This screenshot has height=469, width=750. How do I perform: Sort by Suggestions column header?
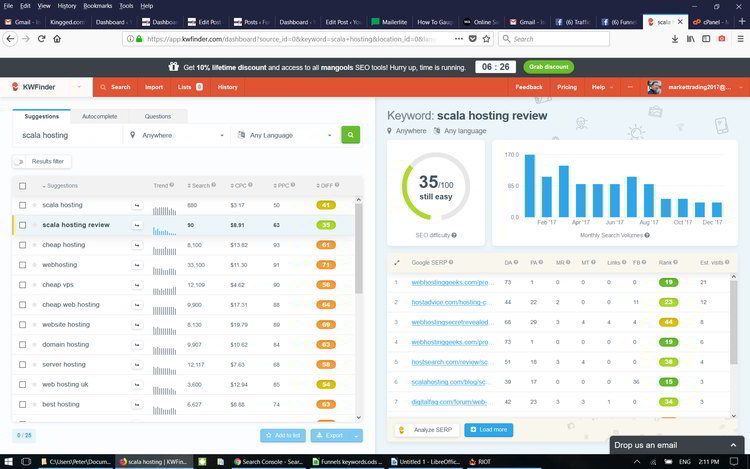click(x=60, y=186)
